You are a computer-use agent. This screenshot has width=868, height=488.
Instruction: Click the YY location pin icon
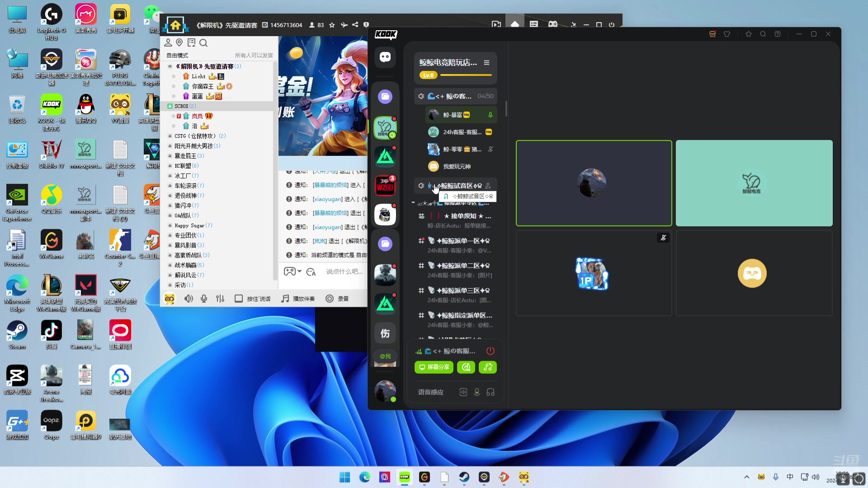[179, 42]
